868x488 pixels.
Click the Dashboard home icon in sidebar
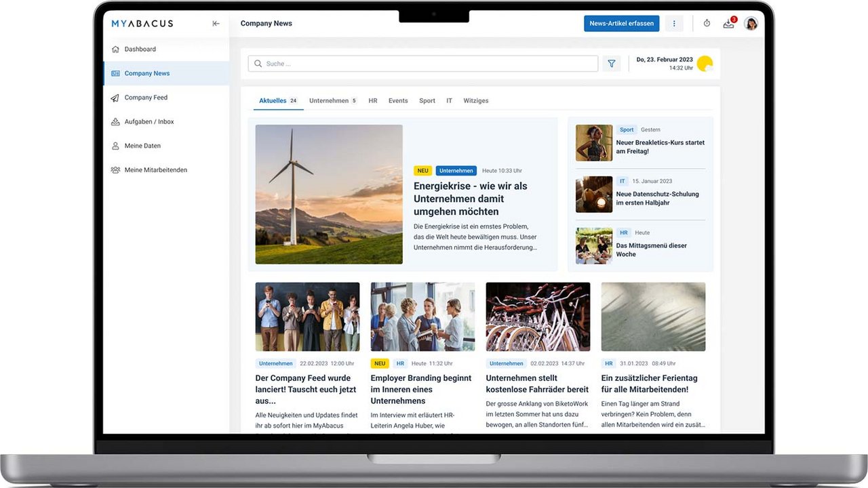coord(115,49)
